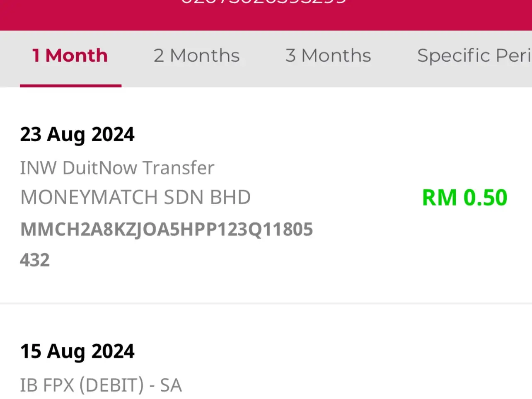Click the 23 Aug 2024 date heading
The height and width of the screenshot is (399, 532).
coord(77,134)
